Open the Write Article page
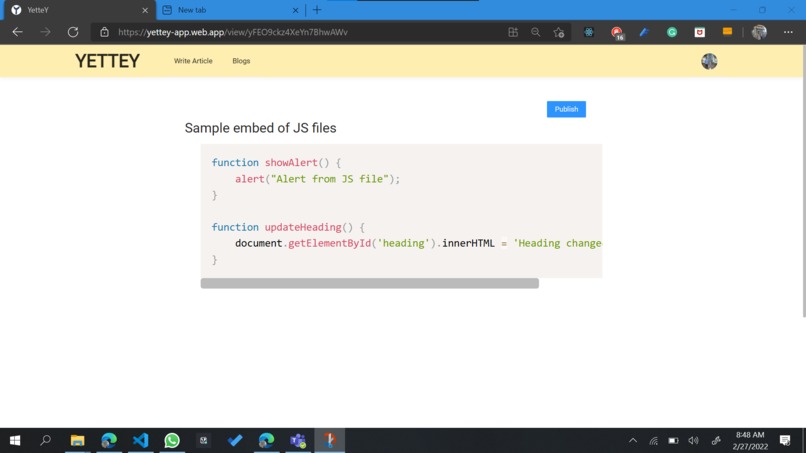Screen dimensions: 806x453 tap(193, 61)
